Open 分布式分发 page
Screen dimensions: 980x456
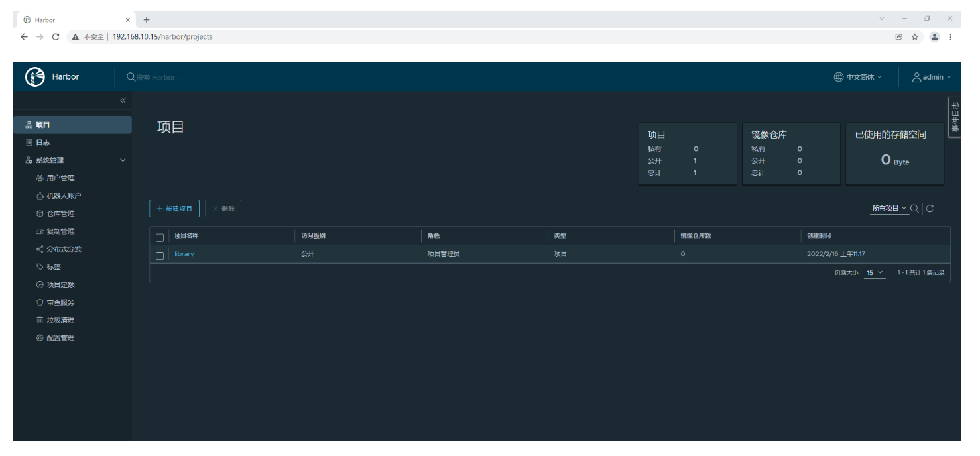64,249
